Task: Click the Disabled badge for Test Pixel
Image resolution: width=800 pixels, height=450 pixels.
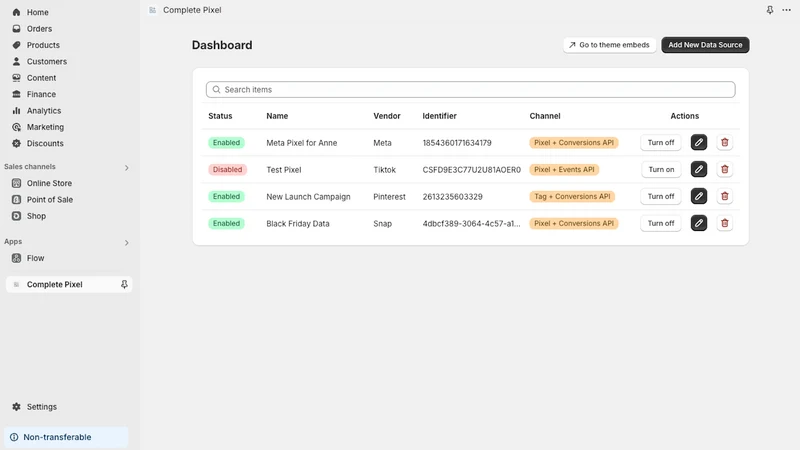Action: coord(227,169)
